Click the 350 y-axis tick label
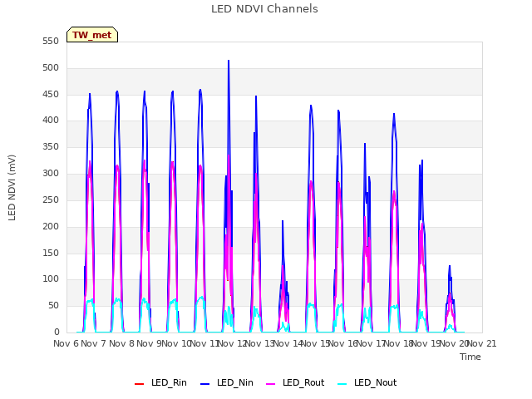This screenshot has width=532, height=399. click(51, 147)
